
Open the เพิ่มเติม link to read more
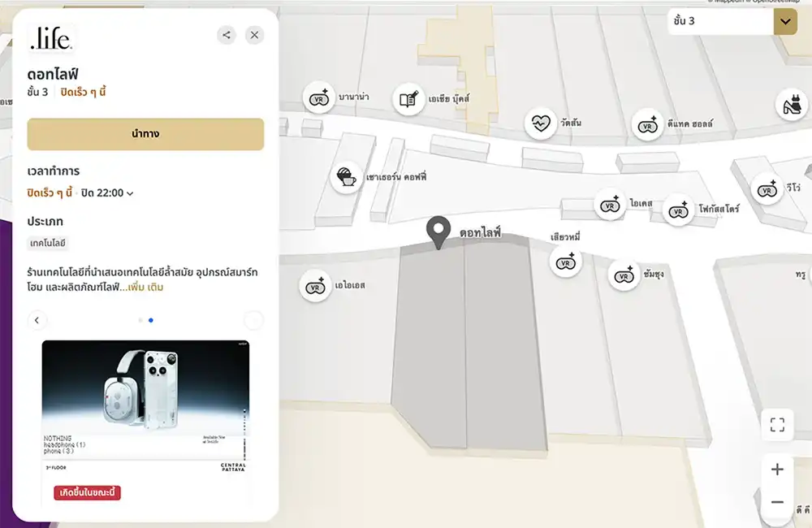tap(145, 287)
